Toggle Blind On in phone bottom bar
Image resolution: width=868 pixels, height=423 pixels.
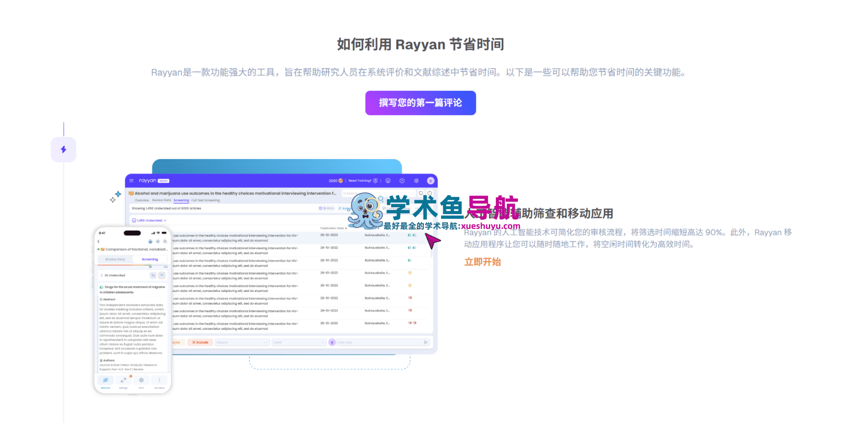tap(106, 382)
